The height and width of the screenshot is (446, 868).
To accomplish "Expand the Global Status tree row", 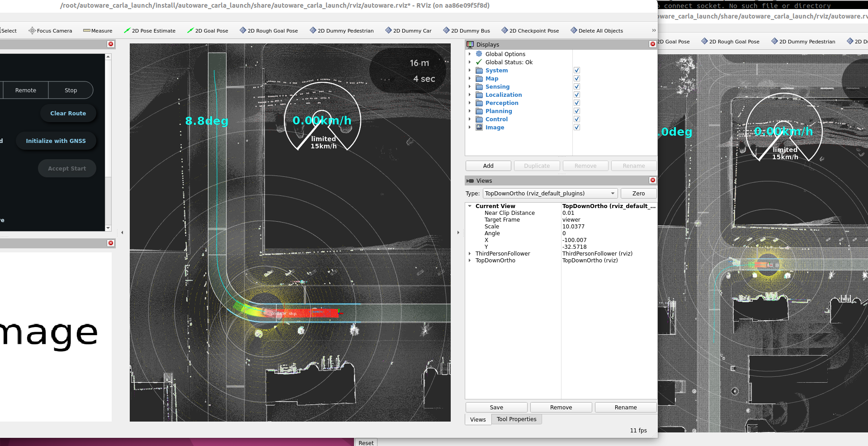I will [x=470, y=62].
